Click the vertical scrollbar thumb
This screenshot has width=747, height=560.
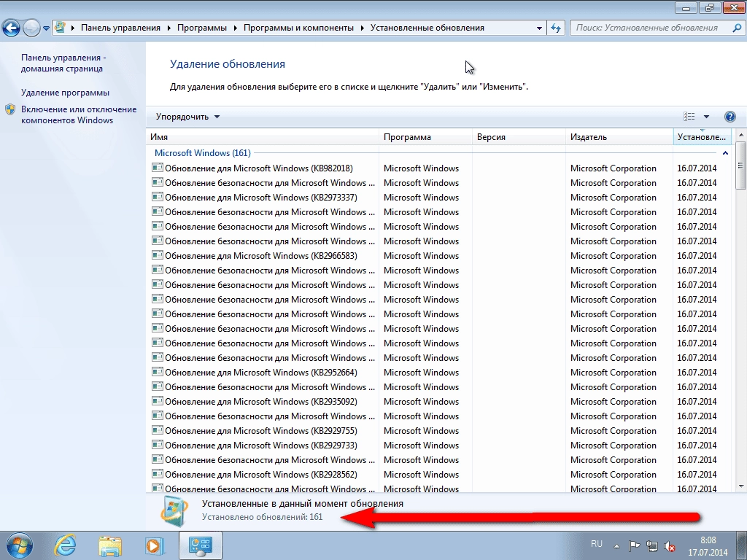click(740, 166)
